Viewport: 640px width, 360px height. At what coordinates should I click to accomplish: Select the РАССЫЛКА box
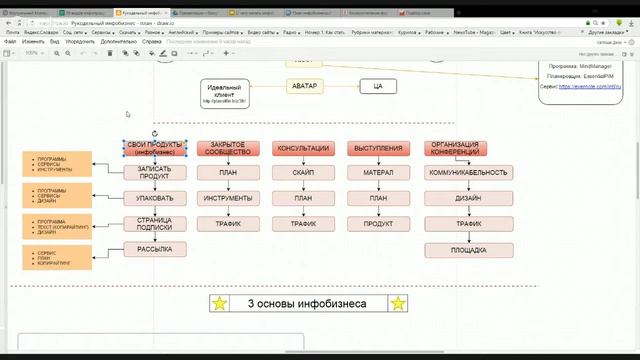click(155, 249)
